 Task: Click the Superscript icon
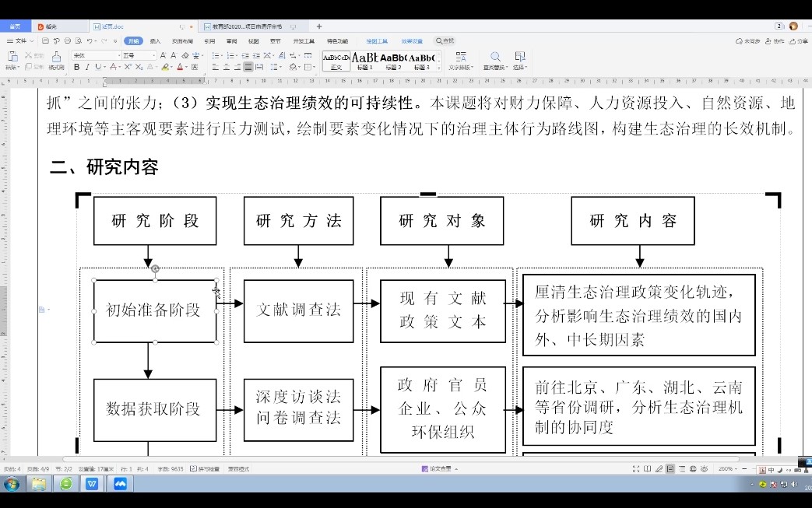point(128,68)
